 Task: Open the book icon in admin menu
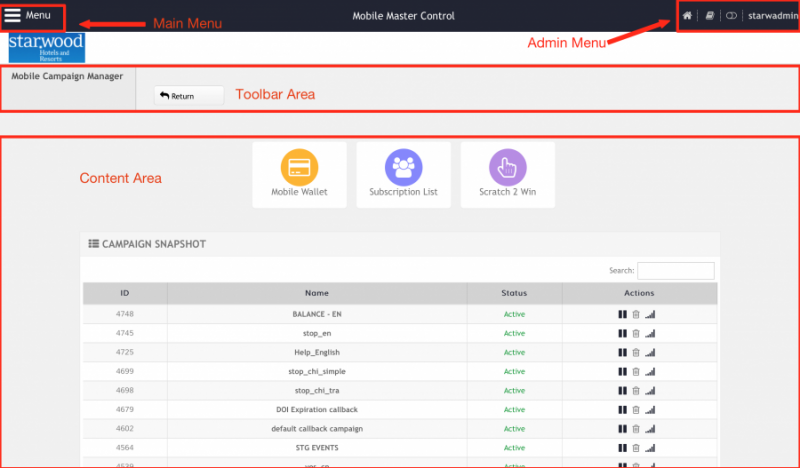click(x=709, y=16)
